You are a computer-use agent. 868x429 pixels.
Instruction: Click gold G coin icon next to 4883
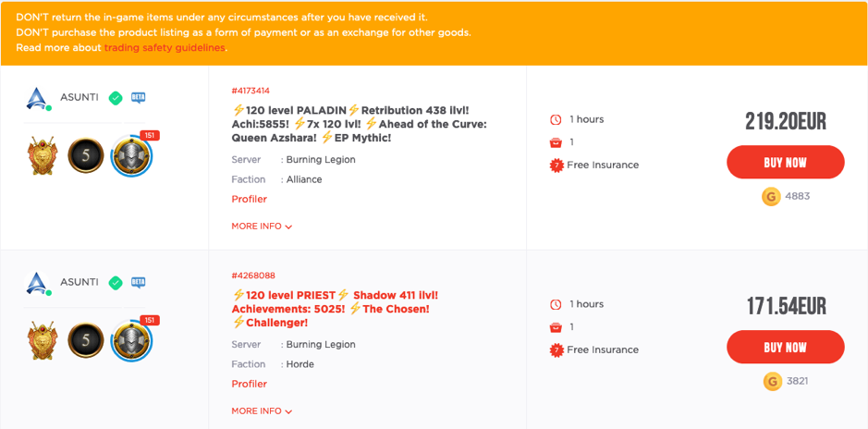771,197
